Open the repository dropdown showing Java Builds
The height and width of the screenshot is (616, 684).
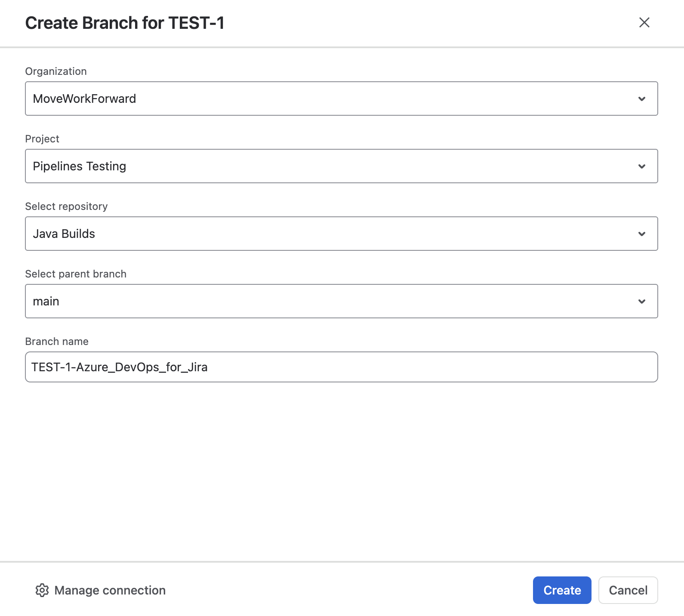[342, 234]
